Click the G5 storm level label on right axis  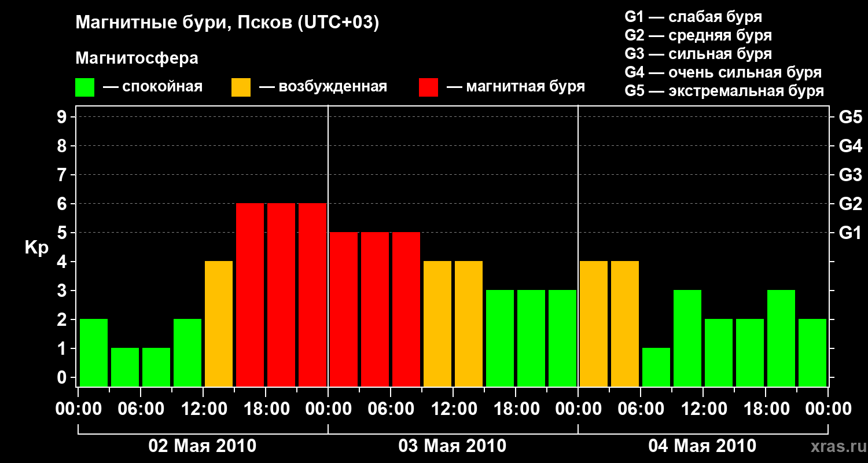coord(851,117)
